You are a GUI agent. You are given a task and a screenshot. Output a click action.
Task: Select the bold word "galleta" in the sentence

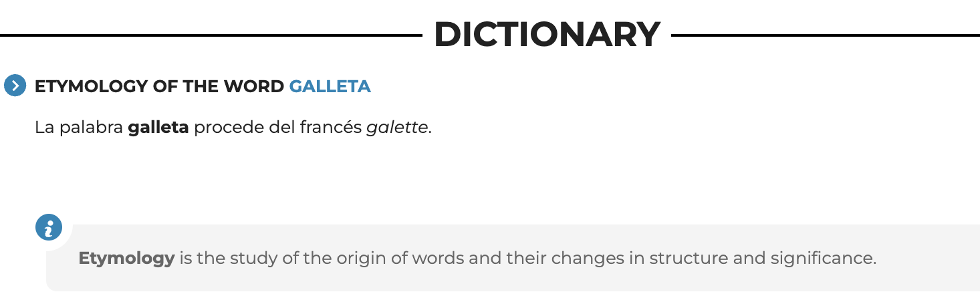point(158,128)
